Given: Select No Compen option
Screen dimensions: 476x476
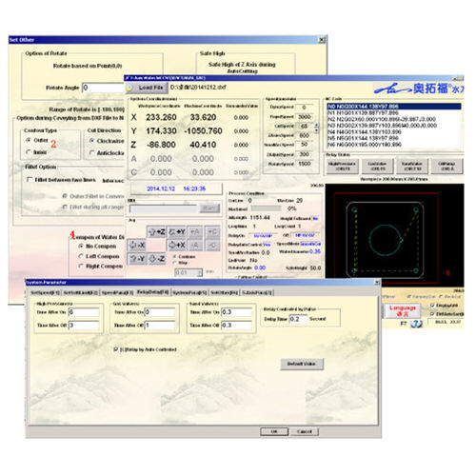Looking at the screenshot, I should (81, 246).
